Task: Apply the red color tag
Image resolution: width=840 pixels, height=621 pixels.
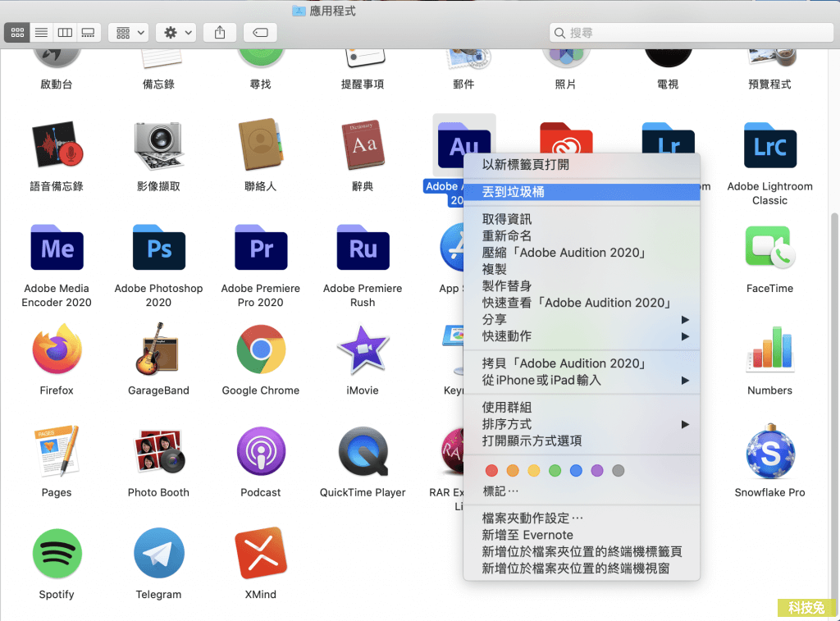Action: coord(491,471)
